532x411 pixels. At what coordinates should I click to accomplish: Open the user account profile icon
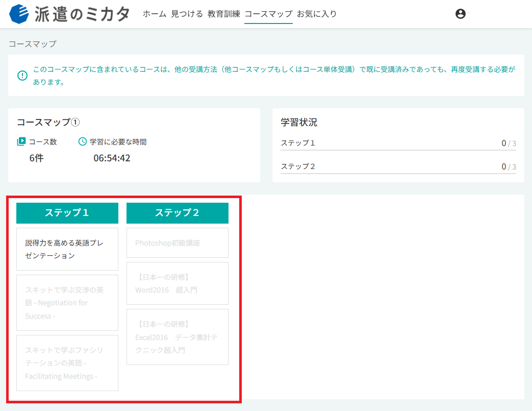(460, 14)
